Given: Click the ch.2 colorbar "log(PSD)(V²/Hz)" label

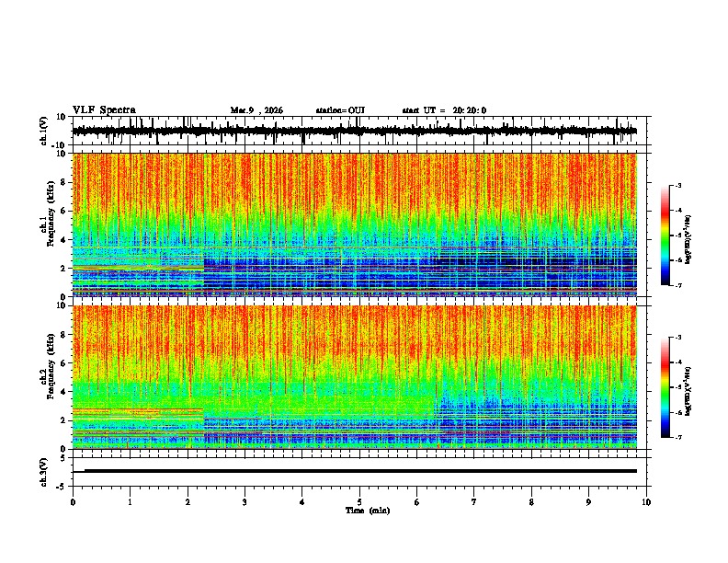Looking at the screenshot, I should [x=688, y=391].
